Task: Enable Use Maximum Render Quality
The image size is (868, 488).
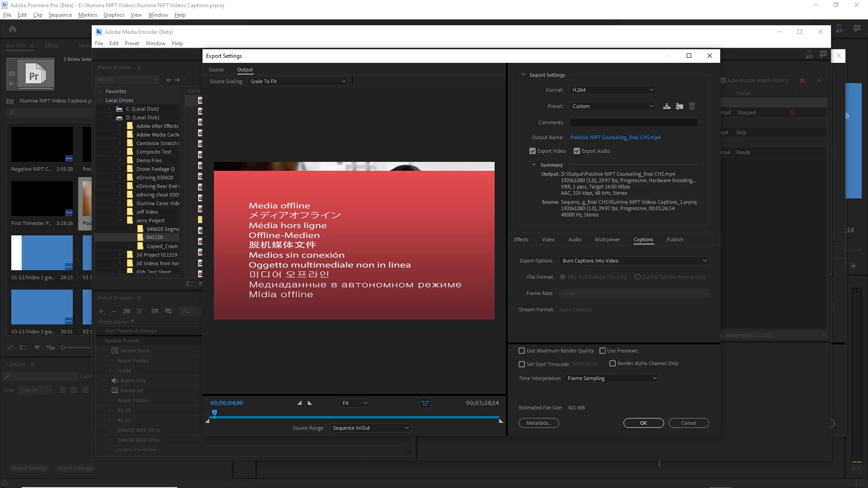Action: 522,351
